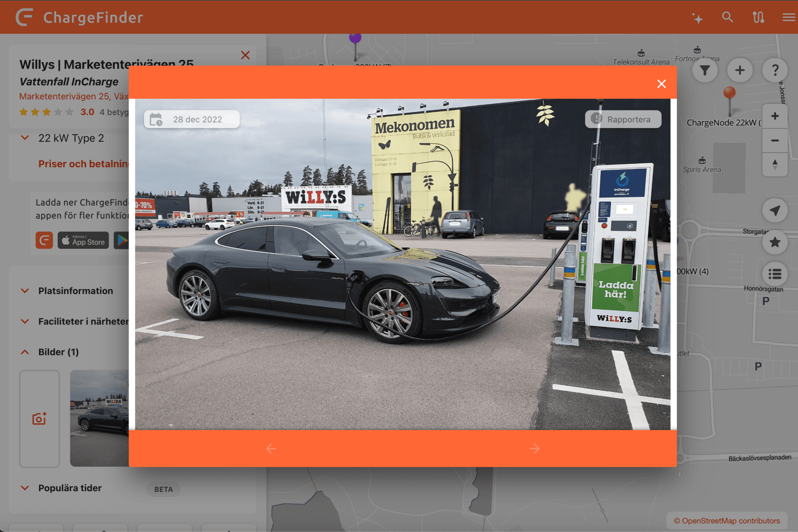Open the map filter funnel
Screen dimensions: 798x532
coord(705,70)
